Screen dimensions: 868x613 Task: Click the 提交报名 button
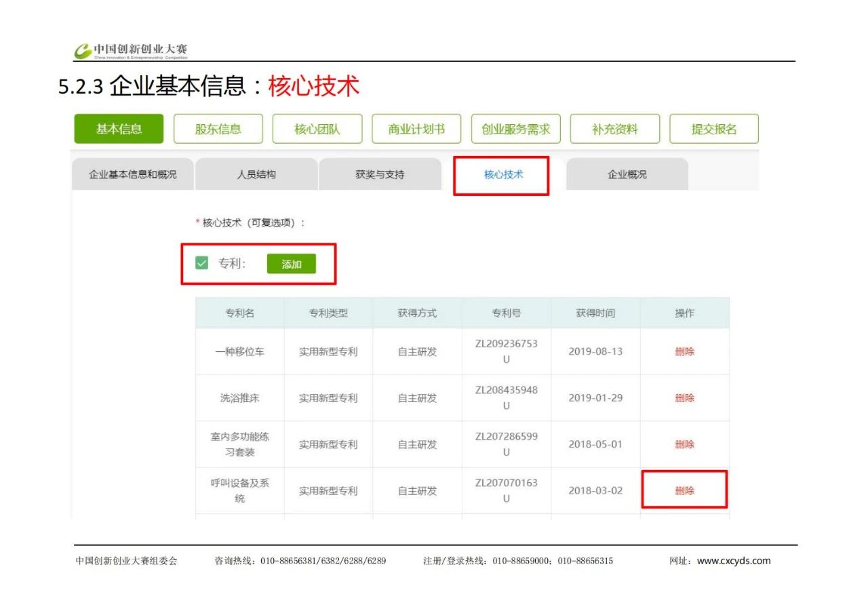713,129
